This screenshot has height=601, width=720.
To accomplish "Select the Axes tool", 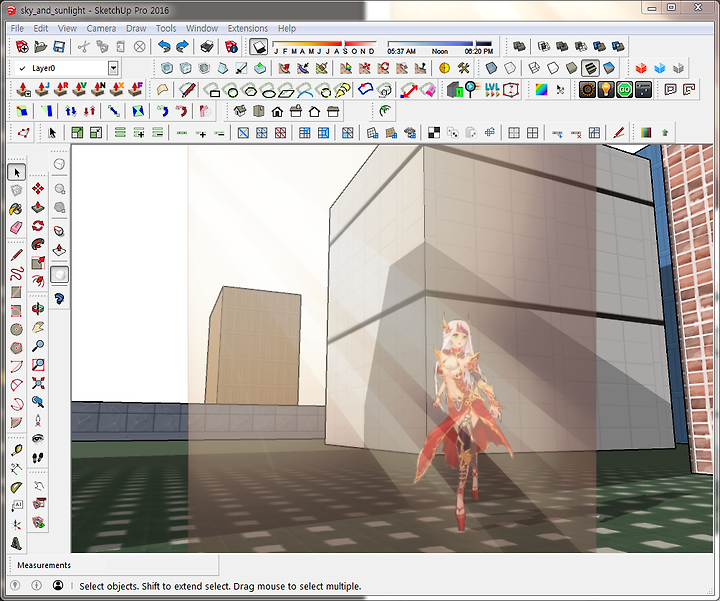I will pyautogui.click(x=17, y=524).
